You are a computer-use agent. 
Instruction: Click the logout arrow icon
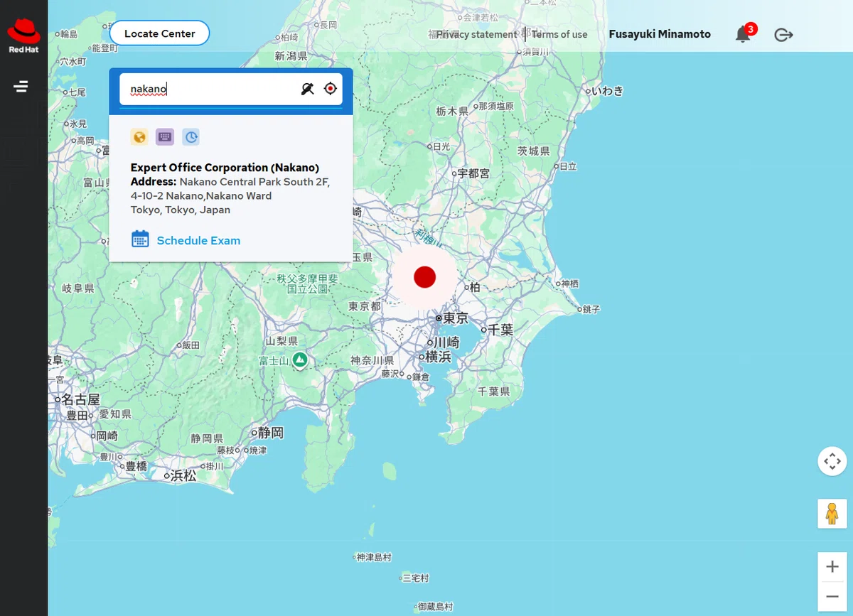(x=783, y=35)
